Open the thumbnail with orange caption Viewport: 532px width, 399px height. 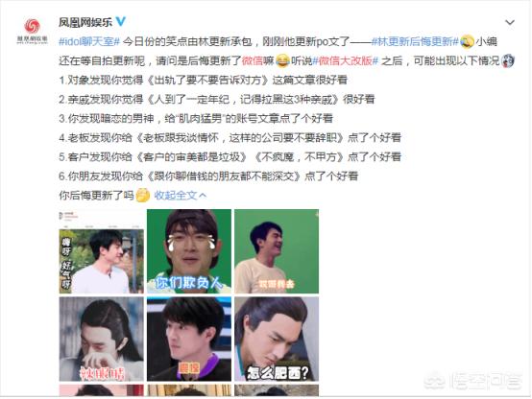pyautogui.click(x=189, y=339)
